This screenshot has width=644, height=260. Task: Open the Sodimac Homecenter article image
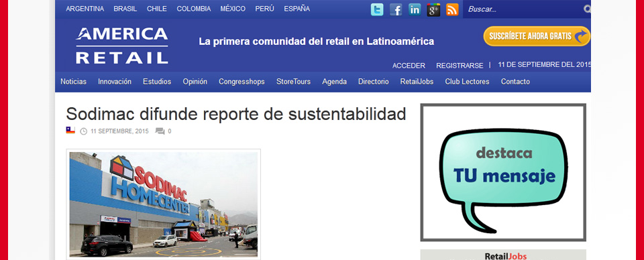[164, 204]
